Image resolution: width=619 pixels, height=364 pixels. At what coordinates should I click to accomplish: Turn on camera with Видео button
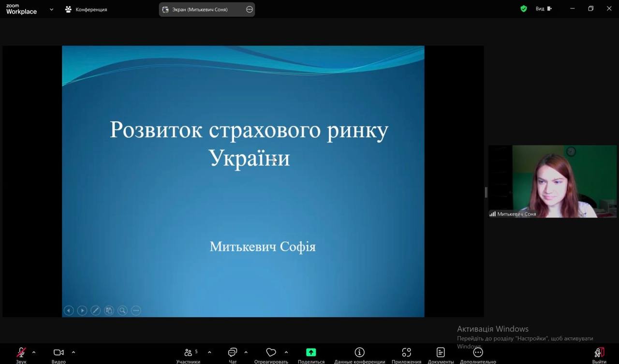coord(59,353)
